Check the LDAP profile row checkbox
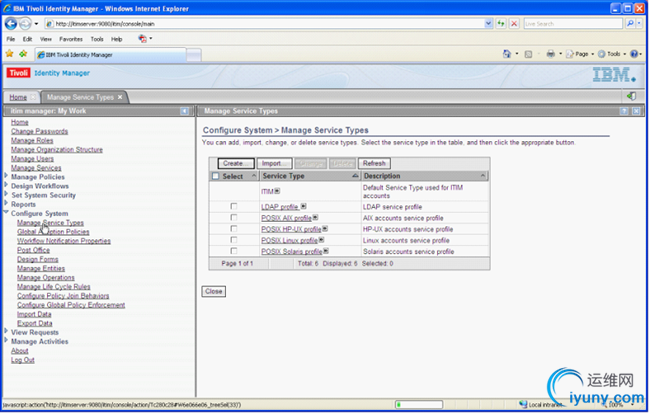 coord(234,206)
